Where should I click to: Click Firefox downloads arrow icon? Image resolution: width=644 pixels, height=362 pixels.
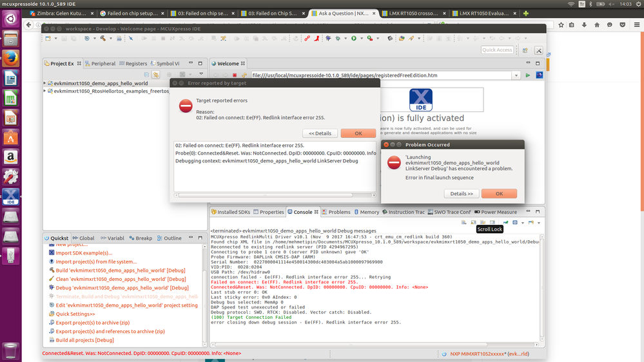tap(584, 24)
